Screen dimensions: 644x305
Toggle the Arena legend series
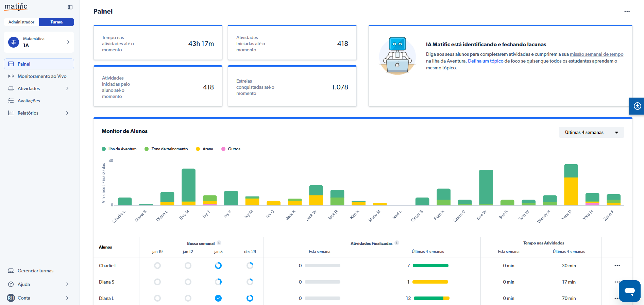204,149
